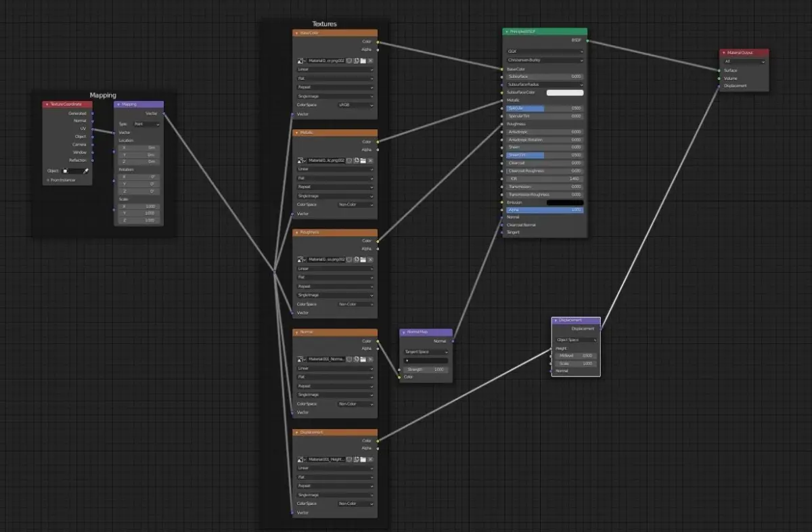Unlink image X in Normal texture node
The image size is (812, 532).
370,359
